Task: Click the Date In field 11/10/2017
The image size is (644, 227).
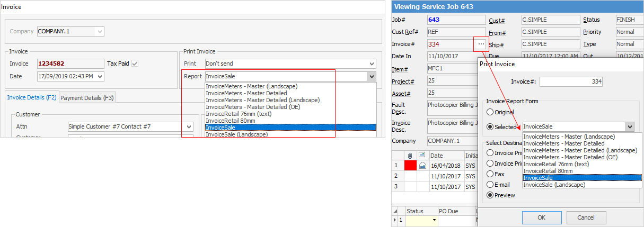Action: (453, 56)
